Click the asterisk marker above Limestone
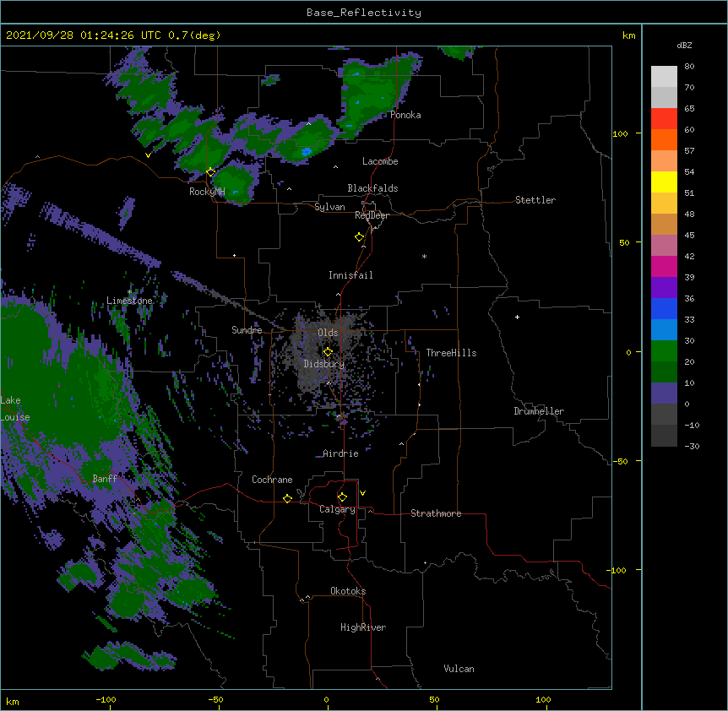The height and width of the screenshot is (711, 728). 129,292
